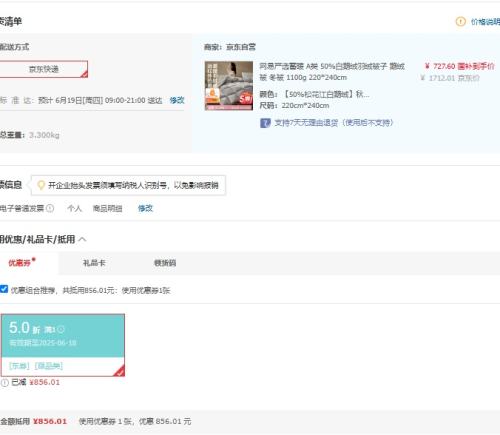Modify invoice information via 修改
This screenshot has height=435, width=500.
click(x=145, y=208)
